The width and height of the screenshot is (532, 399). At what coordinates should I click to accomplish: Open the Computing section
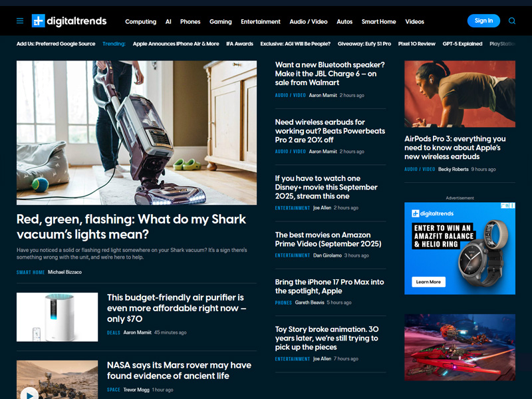140,21
